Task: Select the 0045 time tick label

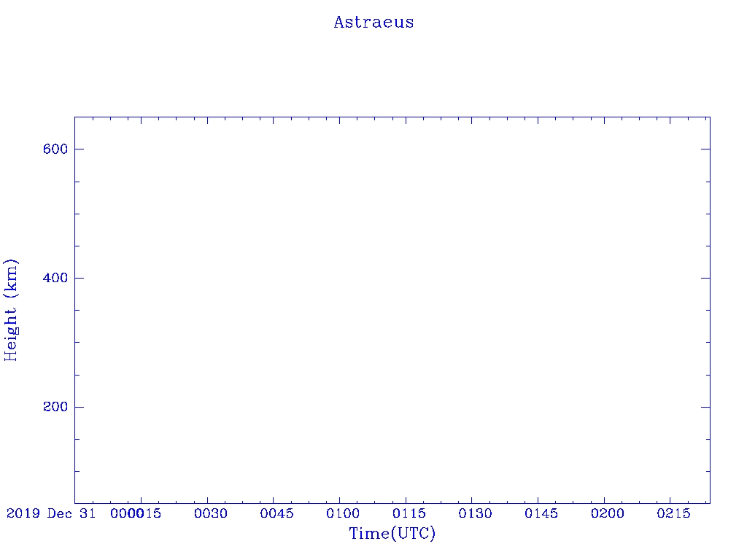Action: pos(276,513)
